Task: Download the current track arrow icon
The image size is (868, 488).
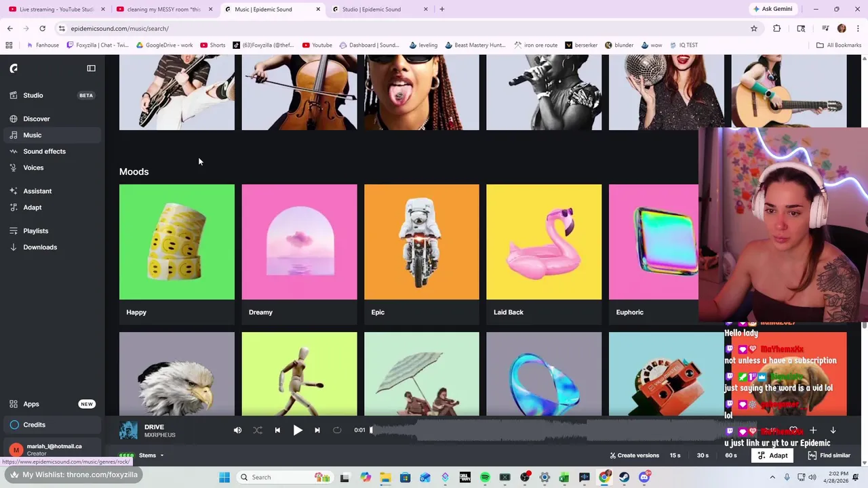Action: (x=833, y=430)
